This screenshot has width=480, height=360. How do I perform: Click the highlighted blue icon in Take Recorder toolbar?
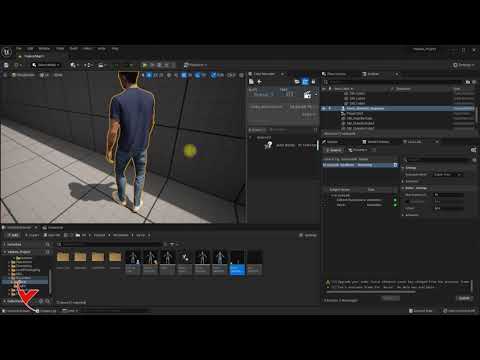coord(305,82)
